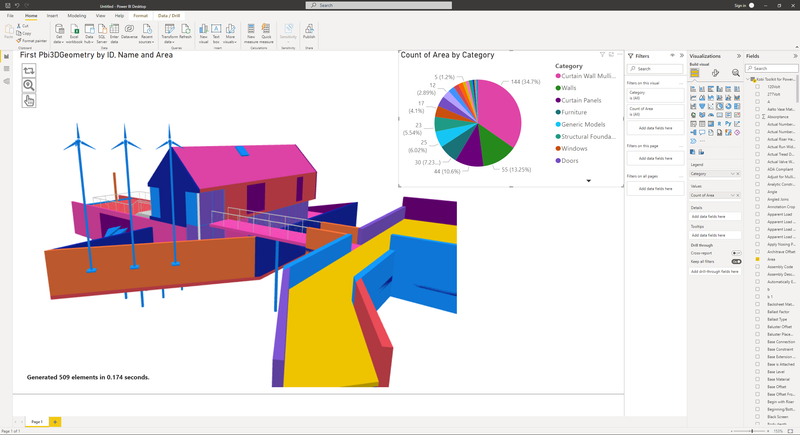Remove Category from the Legend well
Image resolution: width=800 pixels, height=435 pixels.
[x=738, y=174]
